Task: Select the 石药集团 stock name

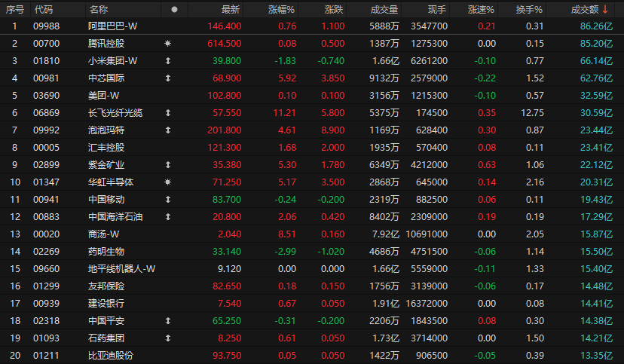Action: pos(106,338)
